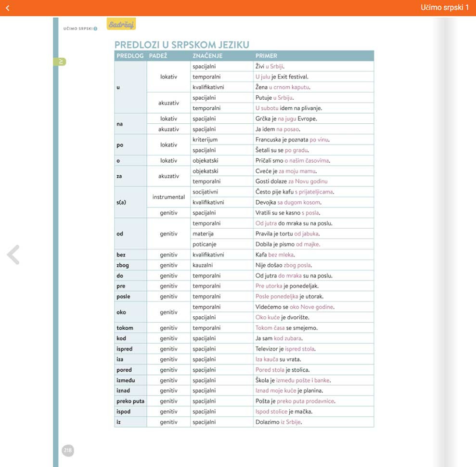Tap the back arrow in the orange header
The width and height of the screenshot is (476, 467).
click(x=8, y=8)
